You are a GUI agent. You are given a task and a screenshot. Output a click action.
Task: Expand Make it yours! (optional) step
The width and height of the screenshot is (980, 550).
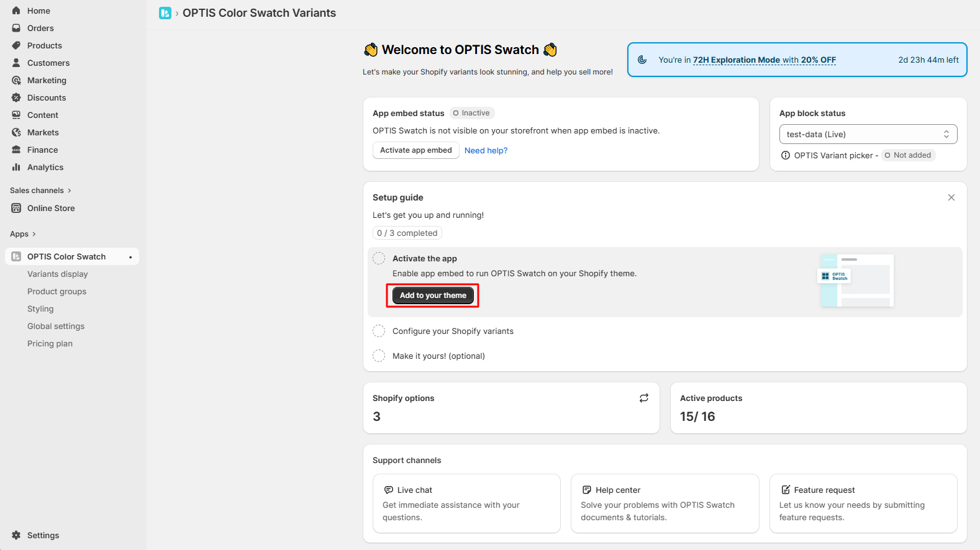click(438, 356)
